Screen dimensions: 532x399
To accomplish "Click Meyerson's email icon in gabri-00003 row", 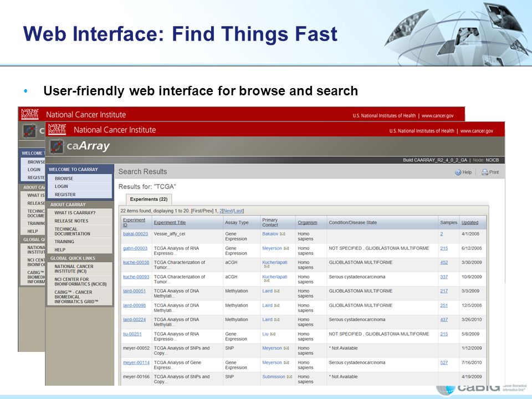I will 287,248.
